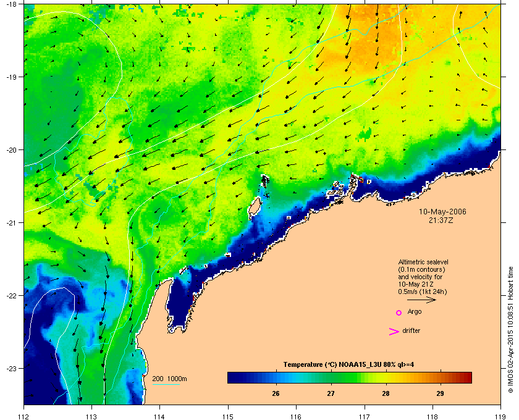Click the longitude axis label 118
The width and height of the screenshot is (519, 420).
pos(432,416)
